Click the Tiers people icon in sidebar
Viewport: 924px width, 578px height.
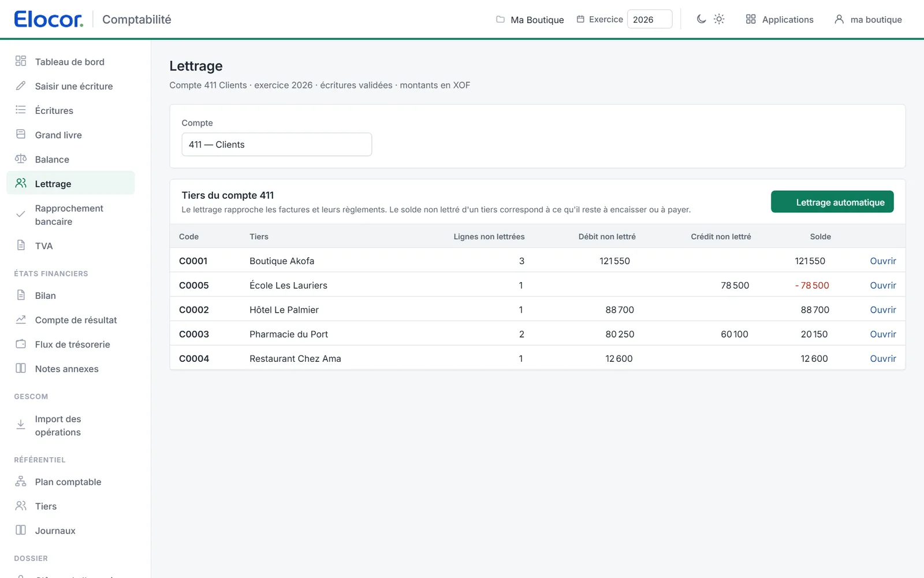coord(21,506)
